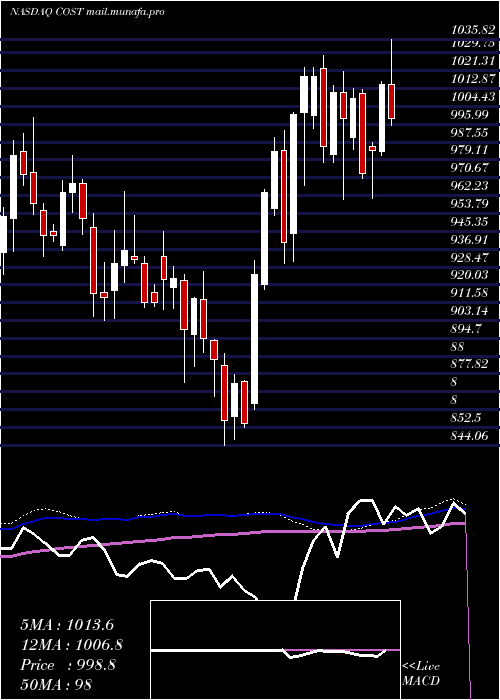Click the 928.47 price level label
The width and height of the screenshot is (500, 700).
(472, 257)
